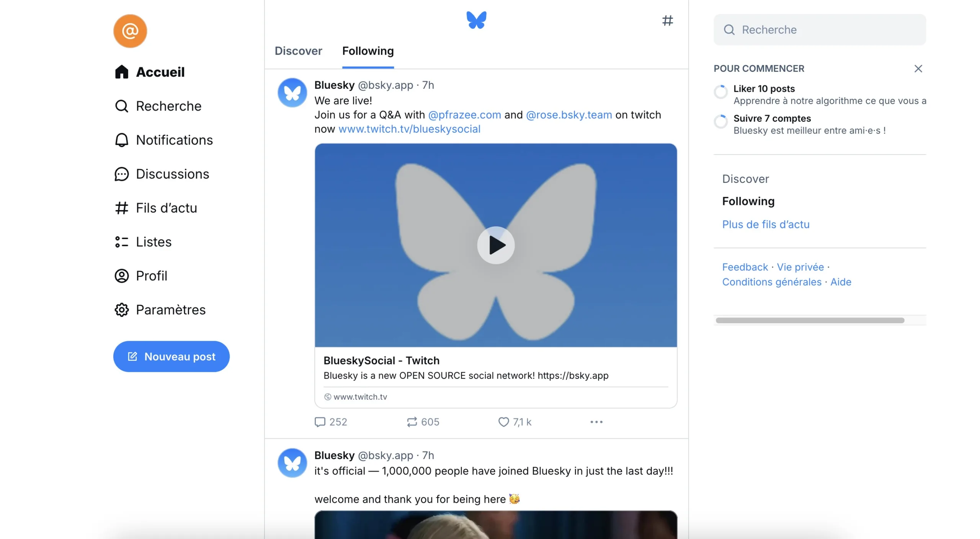The height and width of the screenshot is (539, 980).
Task: Switch to the Discover tab
Action: pyautogui.click(x=298, y=50)
